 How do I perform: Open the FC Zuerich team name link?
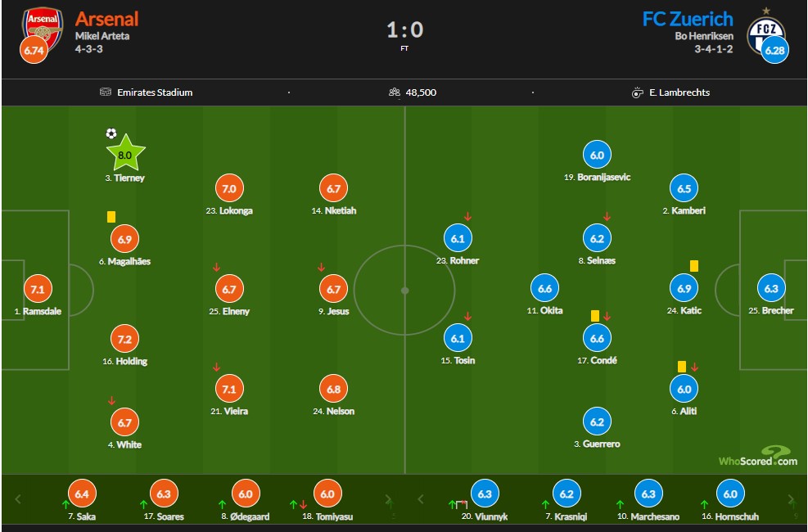point(688,19)
